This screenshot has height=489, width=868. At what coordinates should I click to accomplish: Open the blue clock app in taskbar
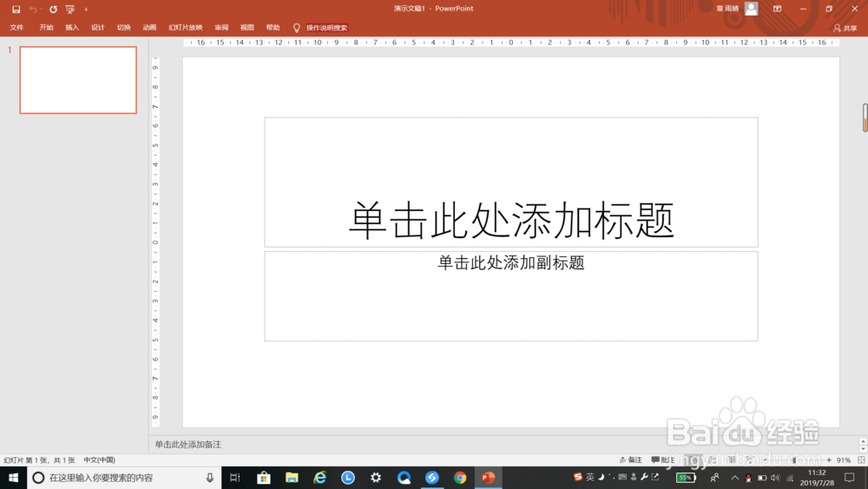[x=348, y=478]
